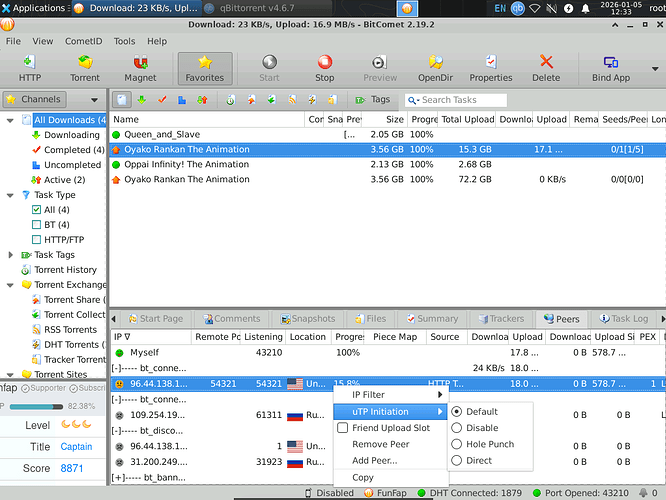Open the CometID menu
This screenshot has width=666, height=500.
coord(83,42)
